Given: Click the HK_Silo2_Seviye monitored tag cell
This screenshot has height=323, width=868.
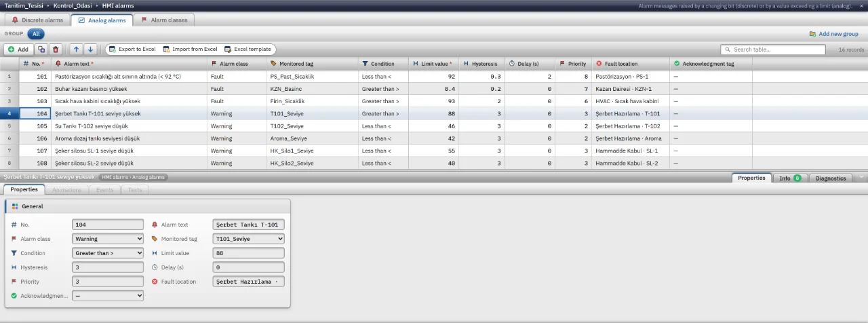Looking at the screenshot, I should [x=312, y=163].
